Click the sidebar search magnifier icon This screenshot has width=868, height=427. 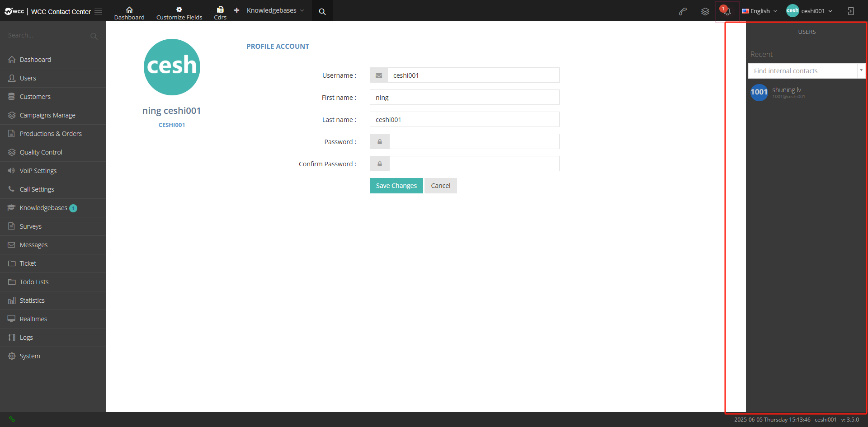point(94,36)
